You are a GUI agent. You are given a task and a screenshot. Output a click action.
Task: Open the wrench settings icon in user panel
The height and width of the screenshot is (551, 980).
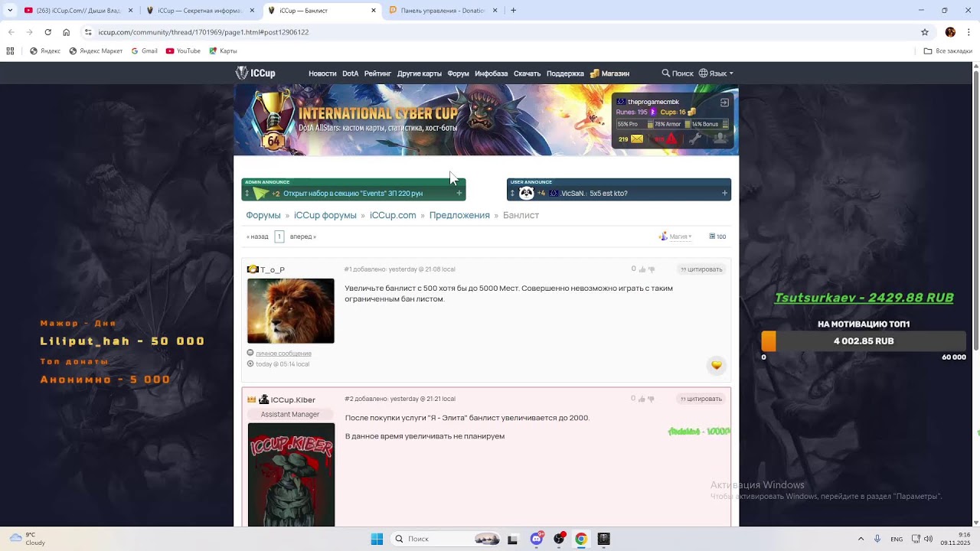click(695, 139)
